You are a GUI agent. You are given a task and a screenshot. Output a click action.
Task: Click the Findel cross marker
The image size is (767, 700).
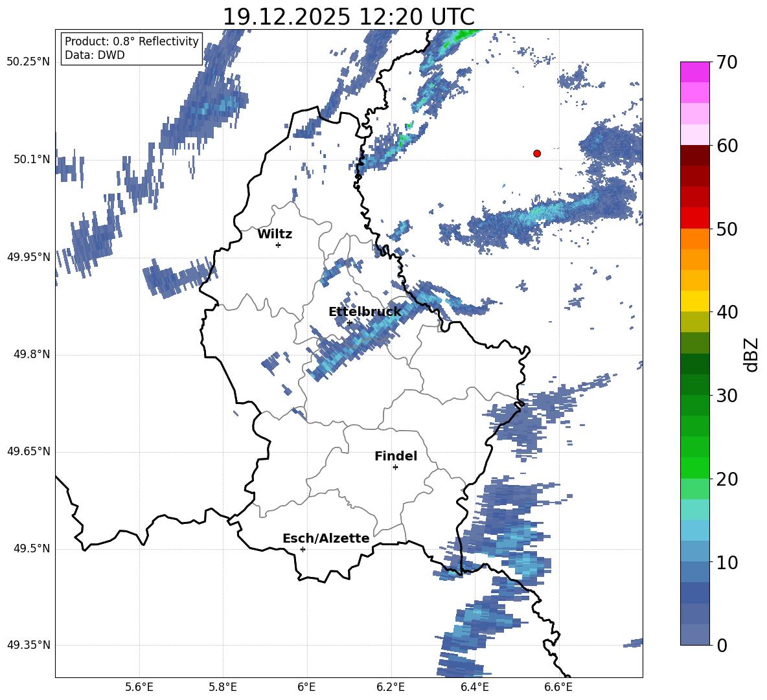[395, 468]
